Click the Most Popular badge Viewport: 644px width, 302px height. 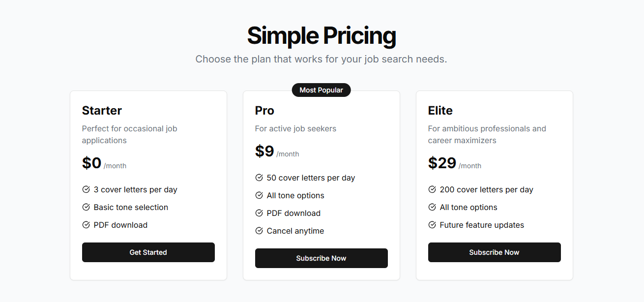click(x=321, y=90)
